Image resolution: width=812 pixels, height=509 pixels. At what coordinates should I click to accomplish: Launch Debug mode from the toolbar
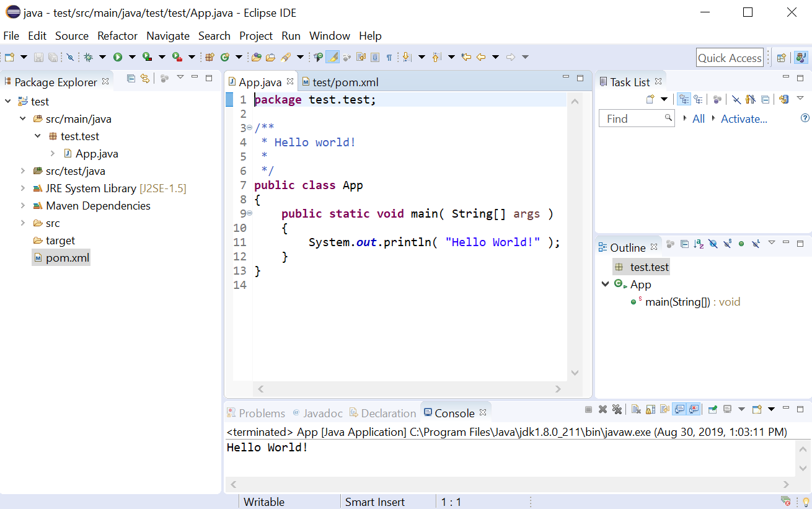[89, 56]
